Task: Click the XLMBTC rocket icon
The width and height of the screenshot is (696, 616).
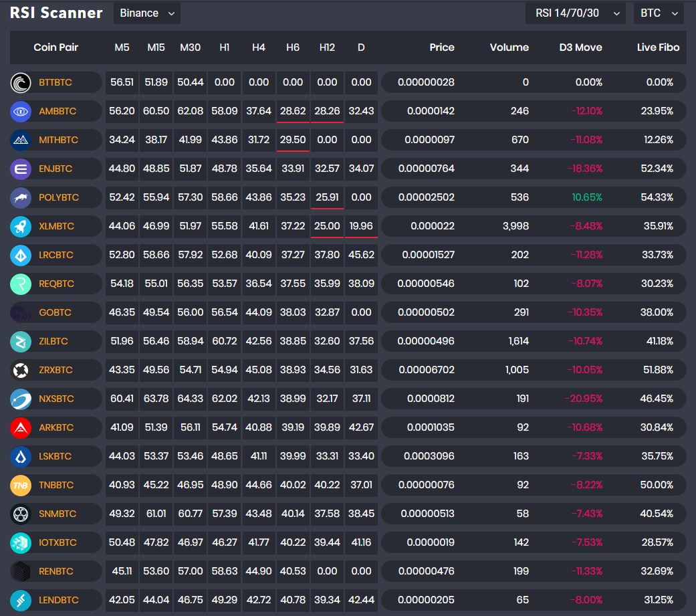Action: point(21,227)
